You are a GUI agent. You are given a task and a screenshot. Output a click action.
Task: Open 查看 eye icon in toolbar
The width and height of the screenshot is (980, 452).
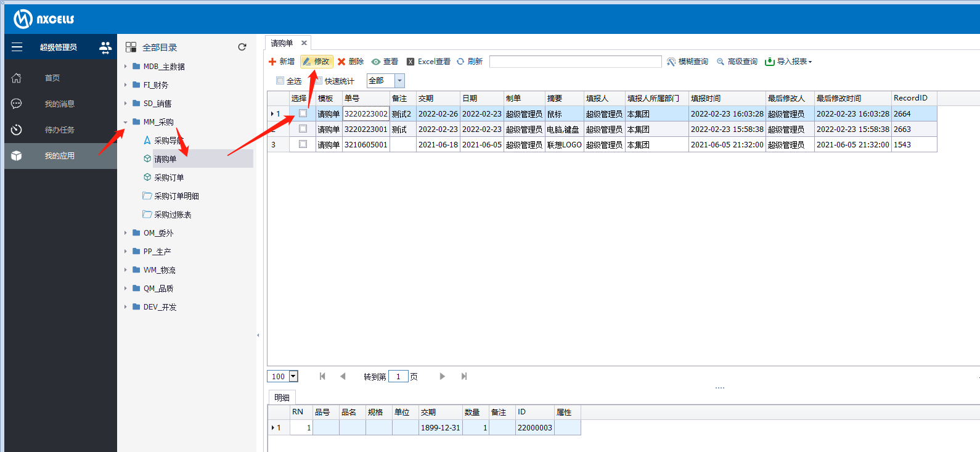376,62
